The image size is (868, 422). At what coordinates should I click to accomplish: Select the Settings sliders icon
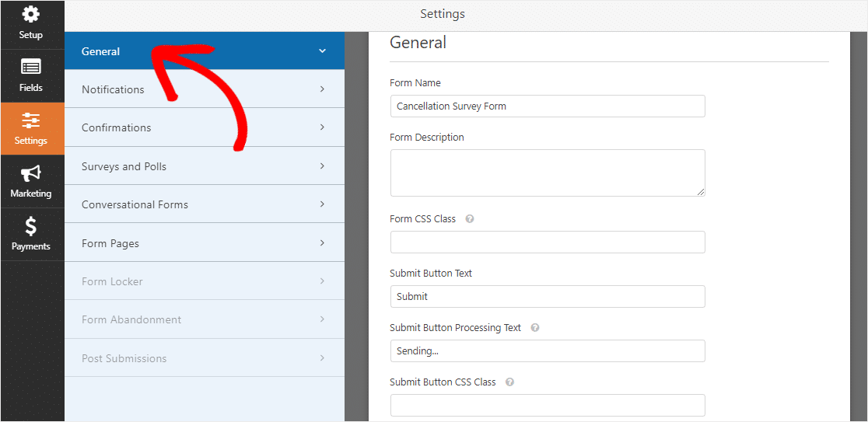[x=31, y=120]
